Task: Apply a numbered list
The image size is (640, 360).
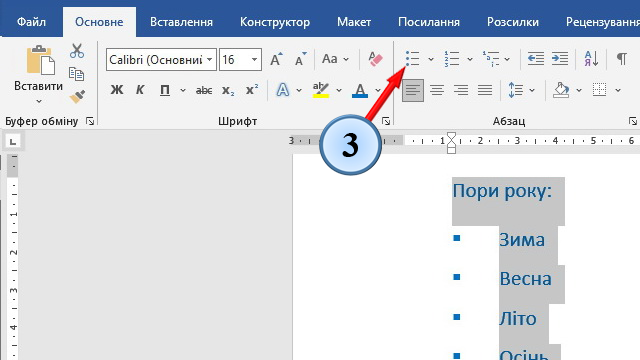Action: [x=452, y=59]
